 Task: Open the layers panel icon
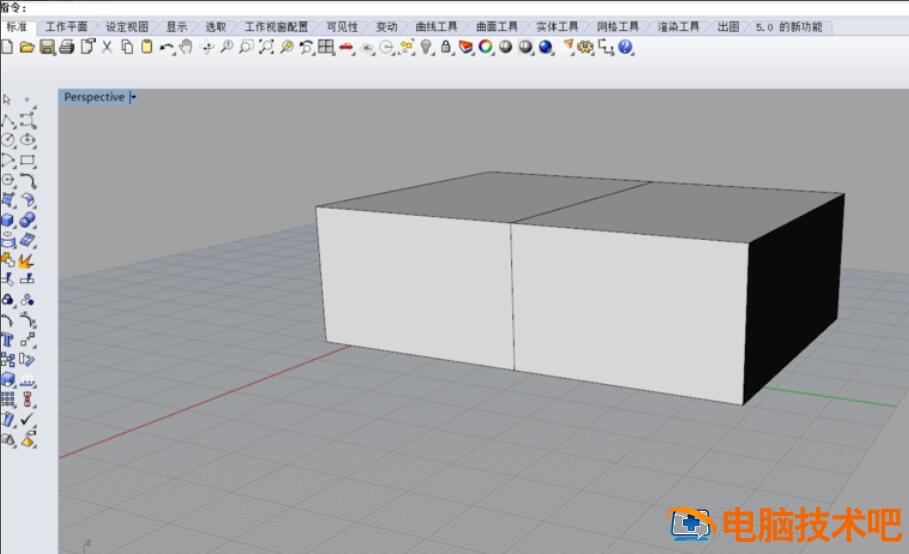coord(466,48)
